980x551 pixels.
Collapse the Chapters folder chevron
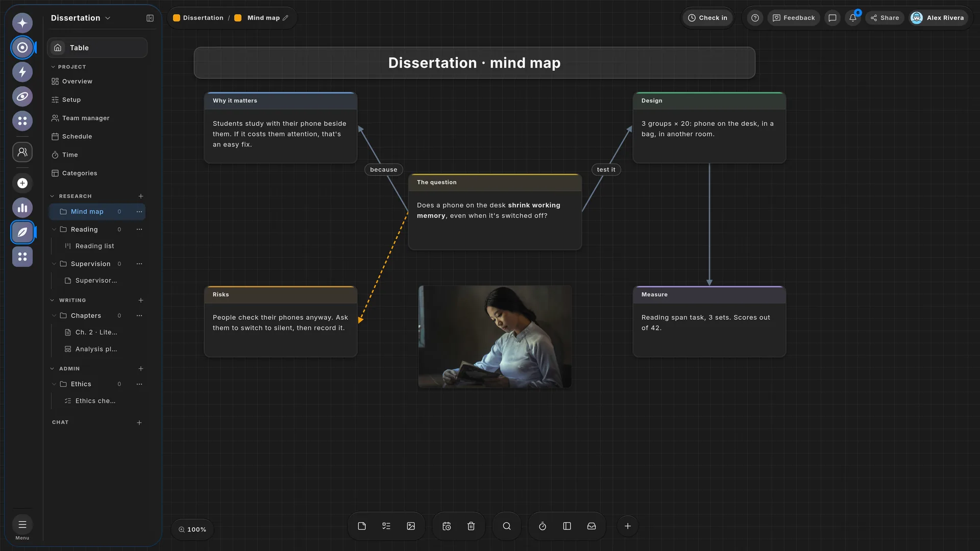coord(54,316)
